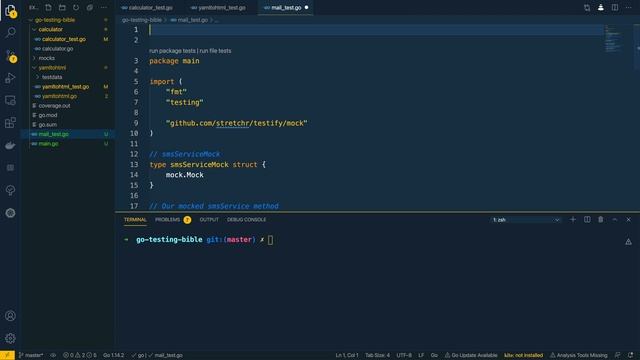The image size is (640, 360).
Task: Open Source Control view in activity bar
Action: 11,56
